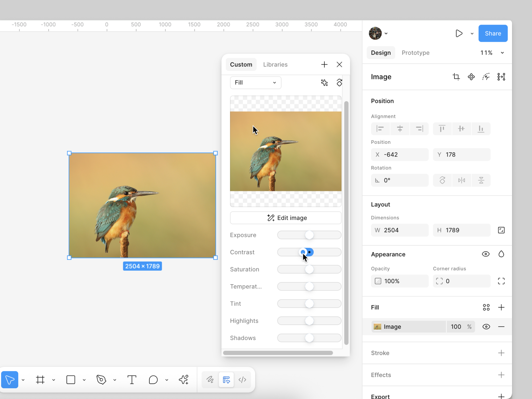Viewport: 532px width, 399px height.
Task: Align selection bottom
Action: pyautogui.click(x=481, y=129)
